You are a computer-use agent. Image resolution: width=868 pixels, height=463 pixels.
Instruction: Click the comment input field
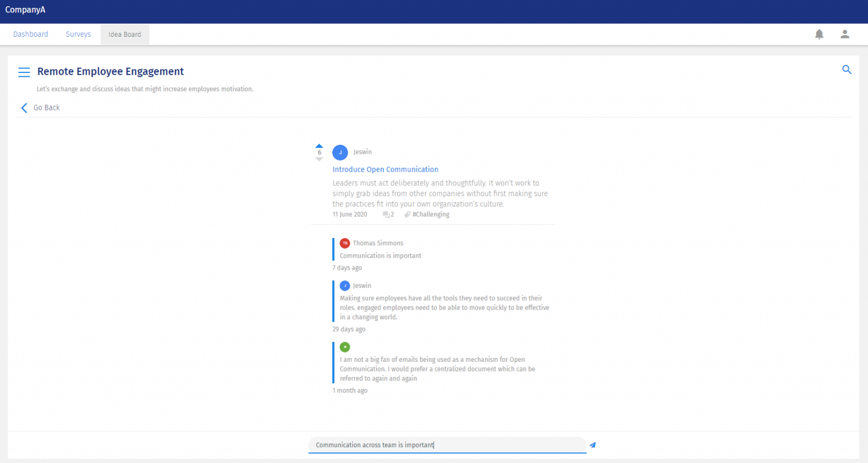[446, 445]
